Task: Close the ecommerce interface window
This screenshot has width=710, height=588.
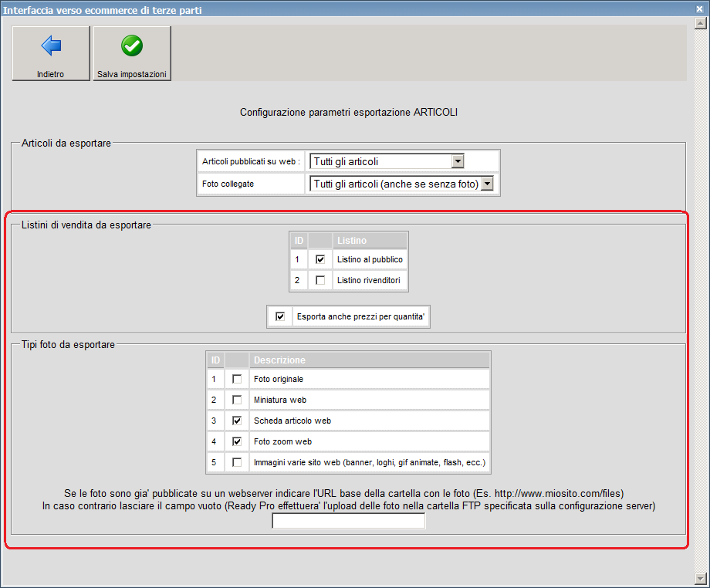Action: click(x=700, y=8)
